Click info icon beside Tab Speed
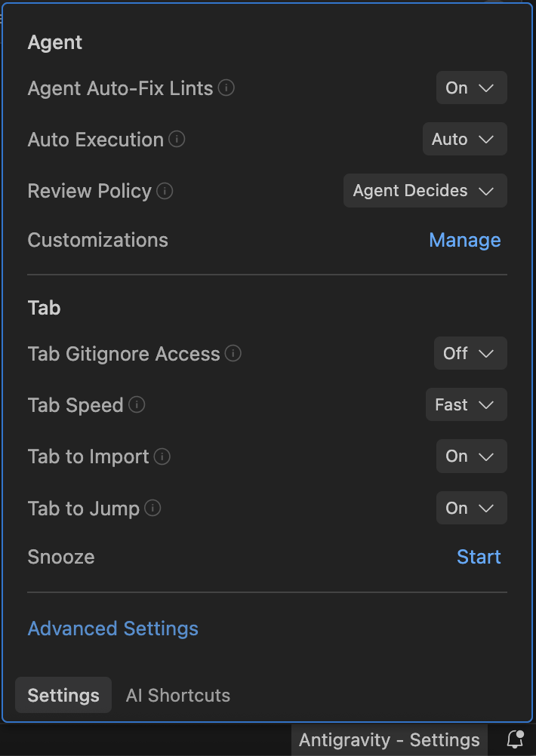 coord(137,405)
